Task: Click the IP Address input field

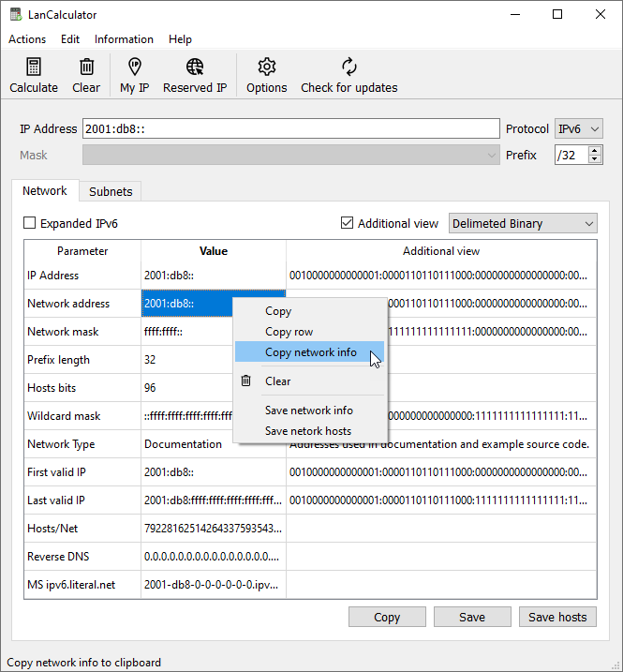Action: (291, 128)
